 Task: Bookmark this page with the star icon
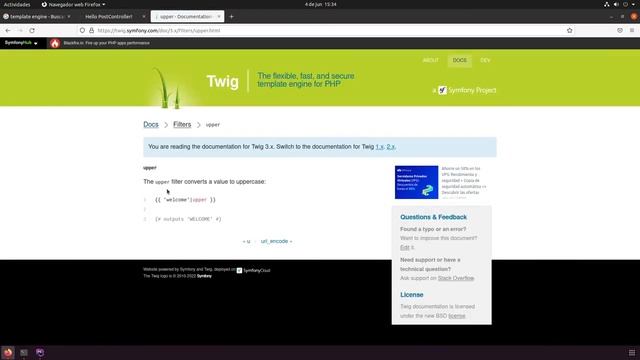(569, 31)
